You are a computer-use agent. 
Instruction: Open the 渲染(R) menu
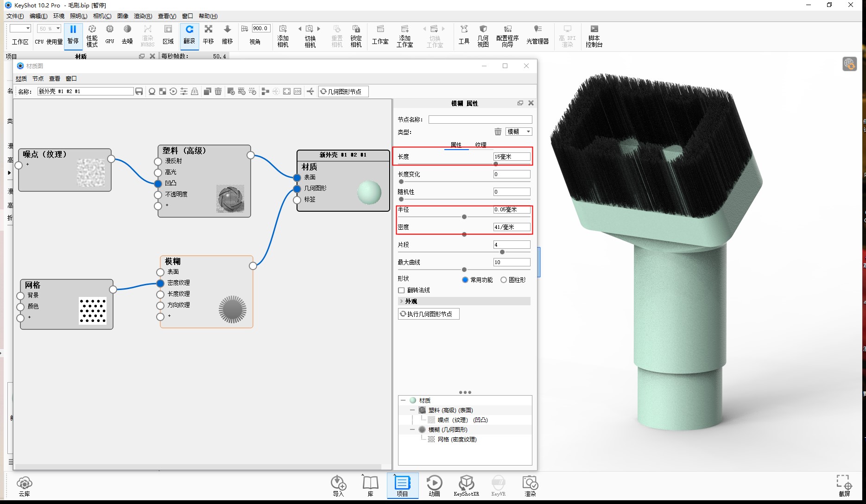pyautogui.click(x=143, y=16)
